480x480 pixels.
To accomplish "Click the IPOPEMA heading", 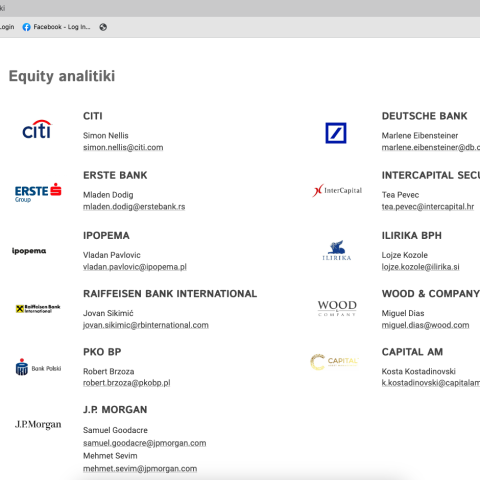I will click(x=106, y=236).
